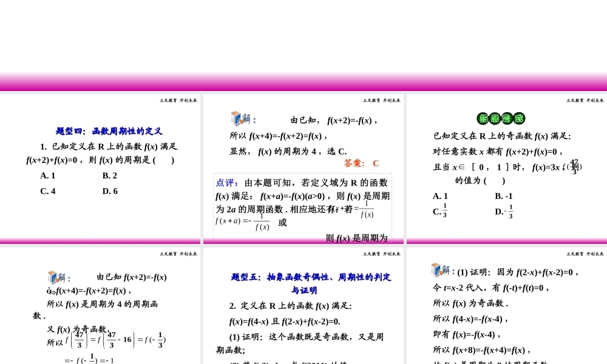Click option D. 6
Viewport: 607px width, 364px height.
[110, 191]
